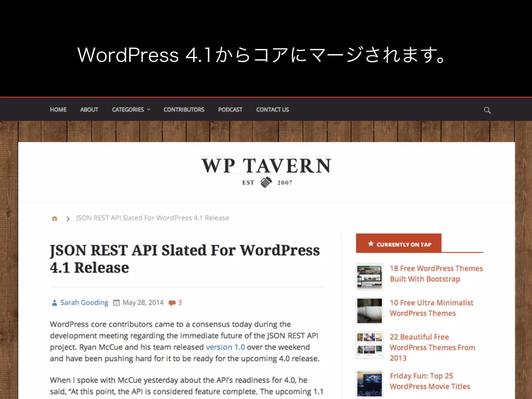Open 18 Free WordPress Themes Built With Bootstrap
Viewport: 532px width, 399px height.
[x=436, y=274]
